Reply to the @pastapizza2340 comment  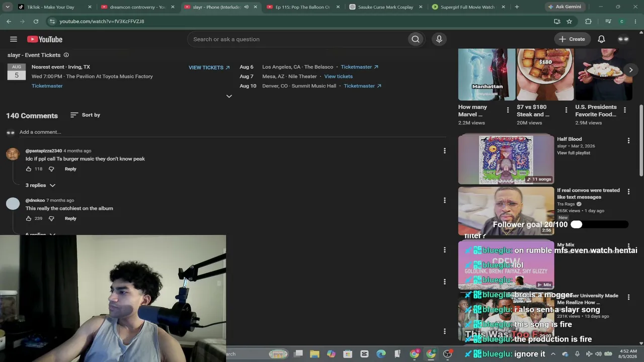70,169
